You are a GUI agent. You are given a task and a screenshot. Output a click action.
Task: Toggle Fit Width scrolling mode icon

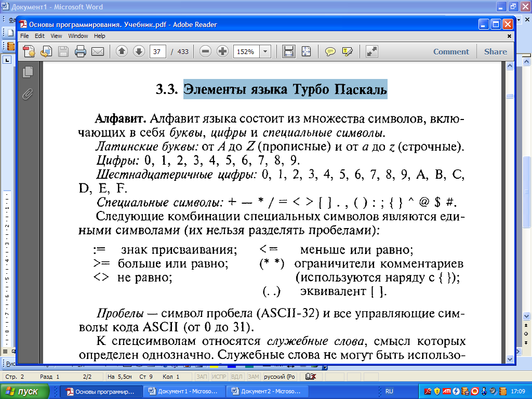point(288,51)
